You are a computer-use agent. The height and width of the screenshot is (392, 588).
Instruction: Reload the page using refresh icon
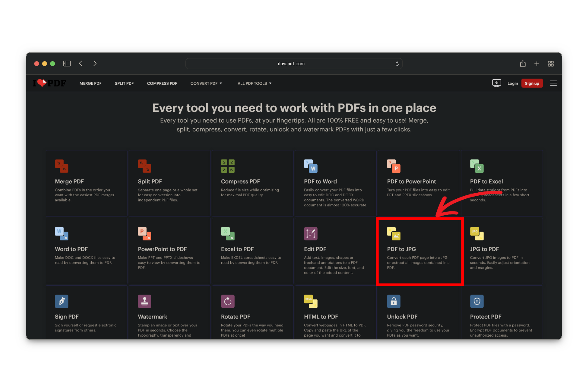(x=397, y=64)
